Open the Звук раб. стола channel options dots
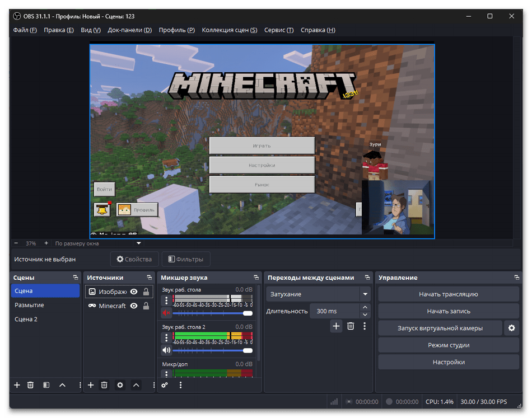 pos(166,300)
